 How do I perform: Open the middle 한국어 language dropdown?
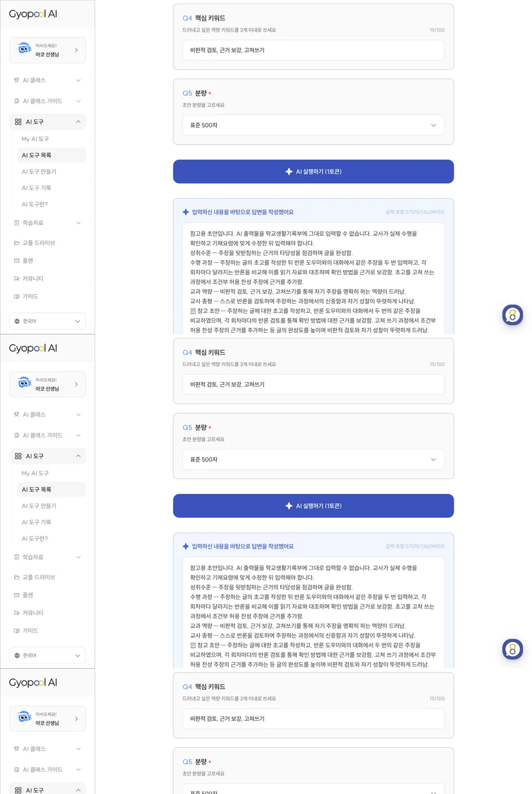click(48, 655)
